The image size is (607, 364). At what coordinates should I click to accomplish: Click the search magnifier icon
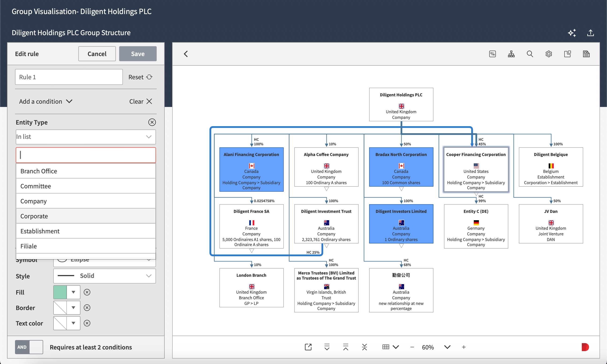(x=530, y=54)
